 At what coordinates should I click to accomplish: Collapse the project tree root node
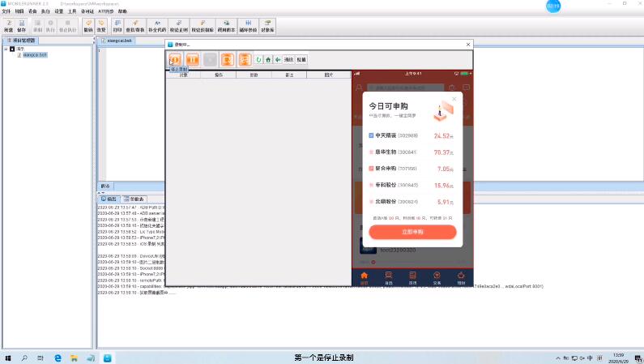[6, 49]
